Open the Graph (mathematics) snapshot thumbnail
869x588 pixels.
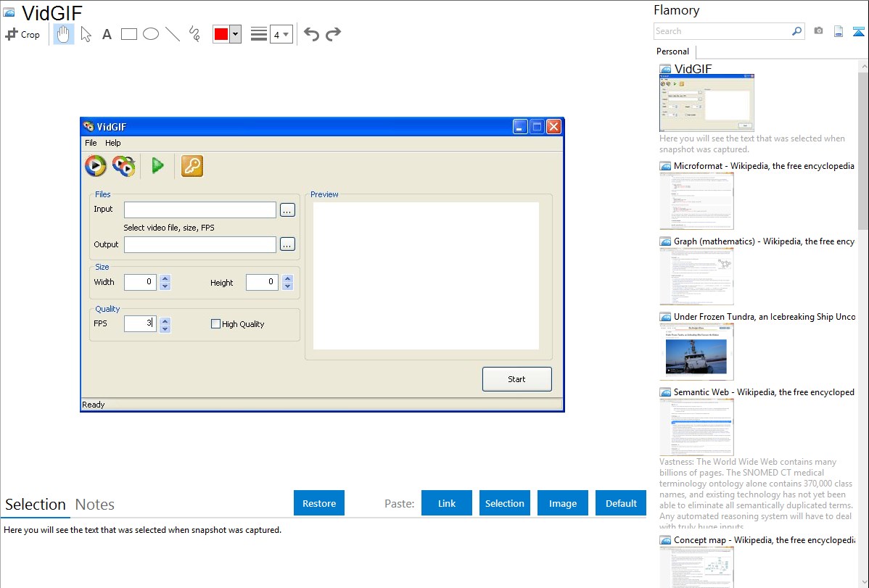tap(696, 276)
